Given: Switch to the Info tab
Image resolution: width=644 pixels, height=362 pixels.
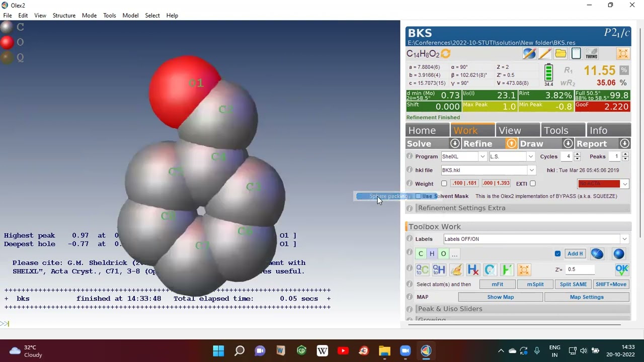Looking at the screenshot, I should 609,130.
